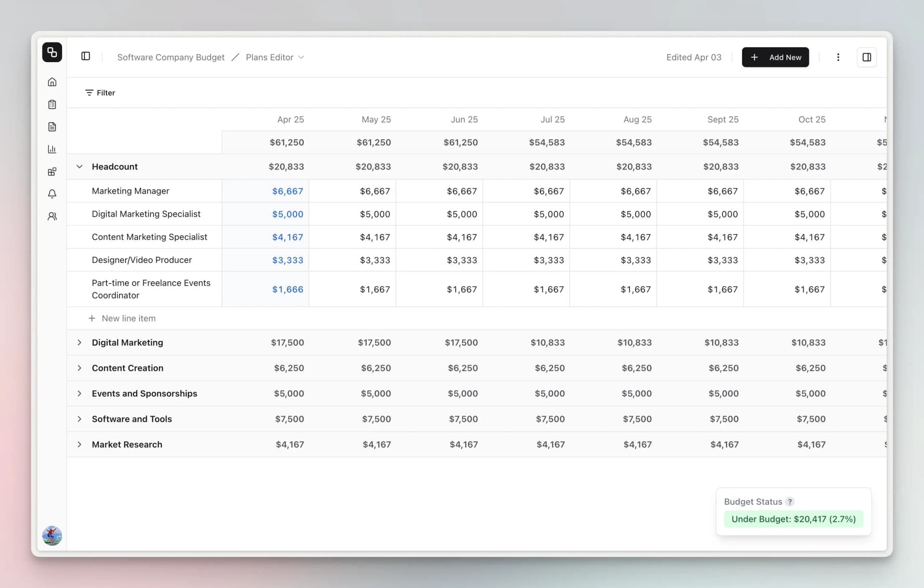Screen dimensions: 924x588
Task: Open the team members icon in sidebar
Action: pyautogui.click(x=52, y=216)
